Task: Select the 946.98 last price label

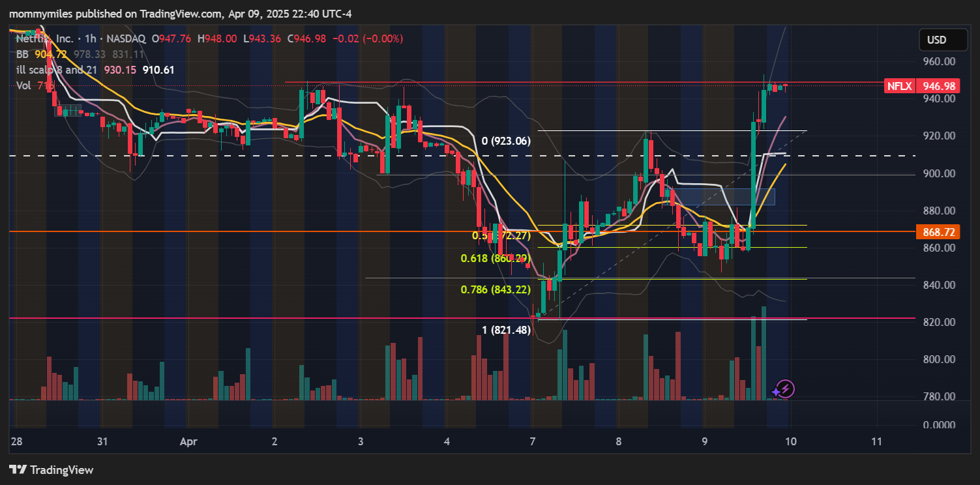Action: click(939, 86)
